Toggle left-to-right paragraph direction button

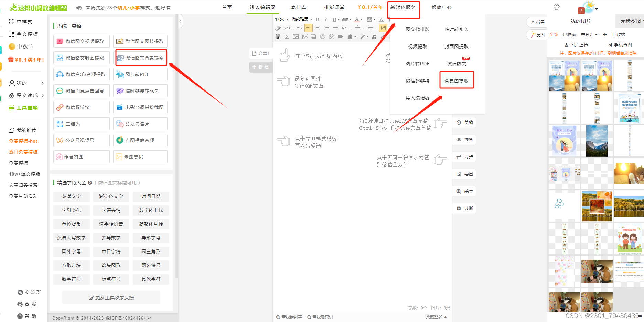click(x=383, y=28)
